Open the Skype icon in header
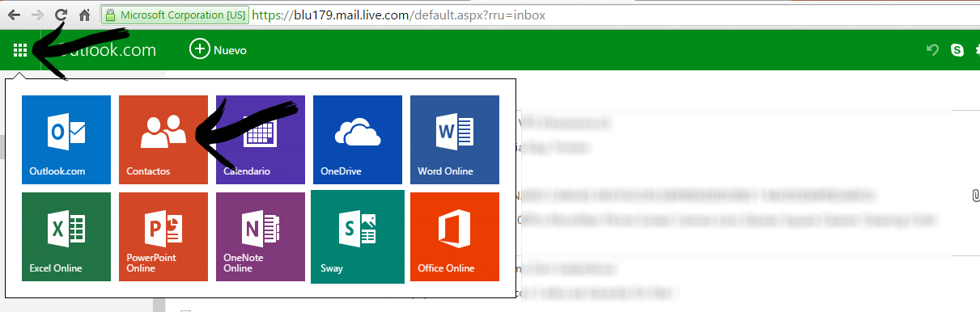 point(958,50)
